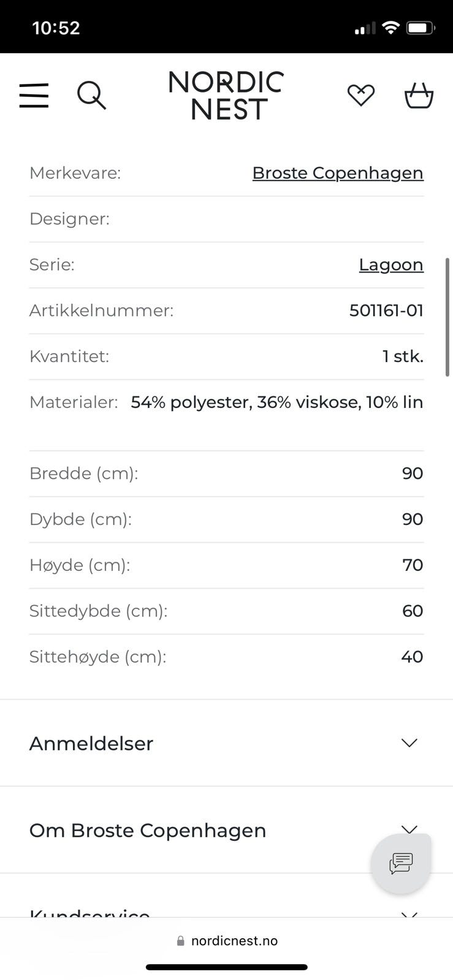Open the Broste Copenhagen brand link
The width and height of the screenshot is (453, 980).
[338, 173]
